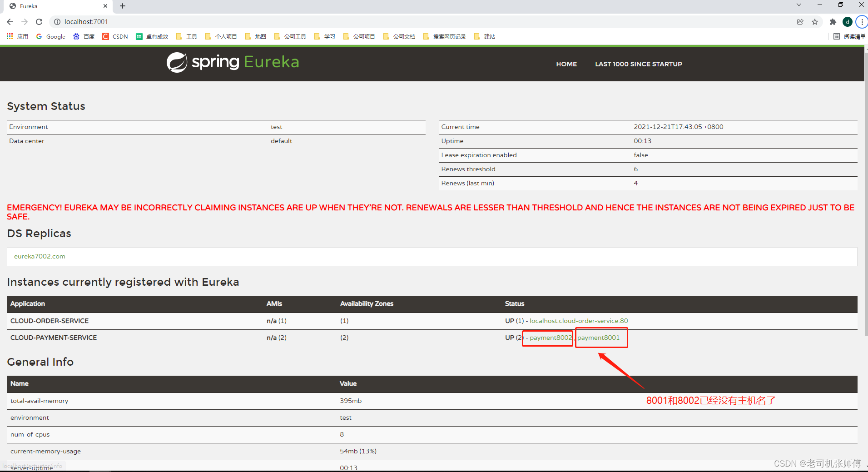The width and height of the screenshot is (868, 472).
Task: Click the num-of-cpus row label
Action: [30, 434]
